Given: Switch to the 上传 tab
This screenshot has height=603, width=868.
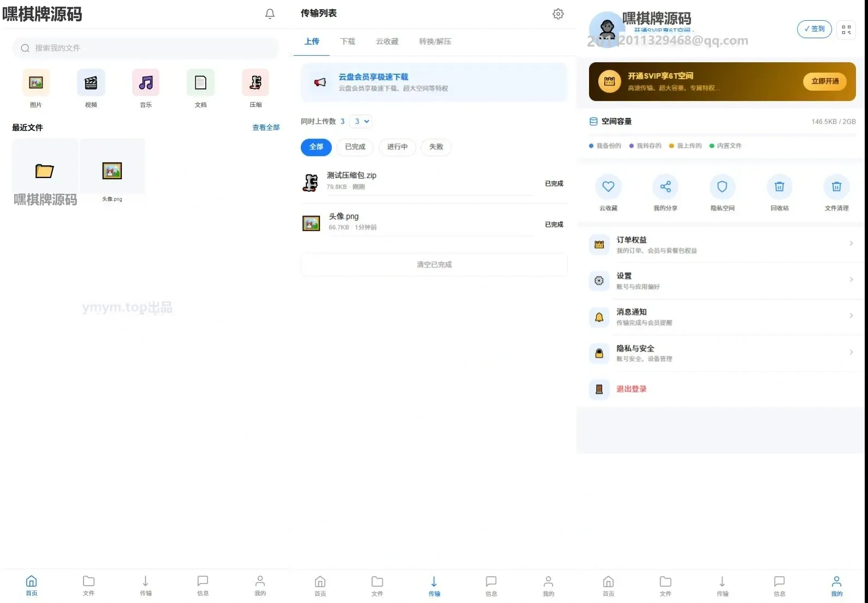Looking at the screenshot, I should [312, 41].
